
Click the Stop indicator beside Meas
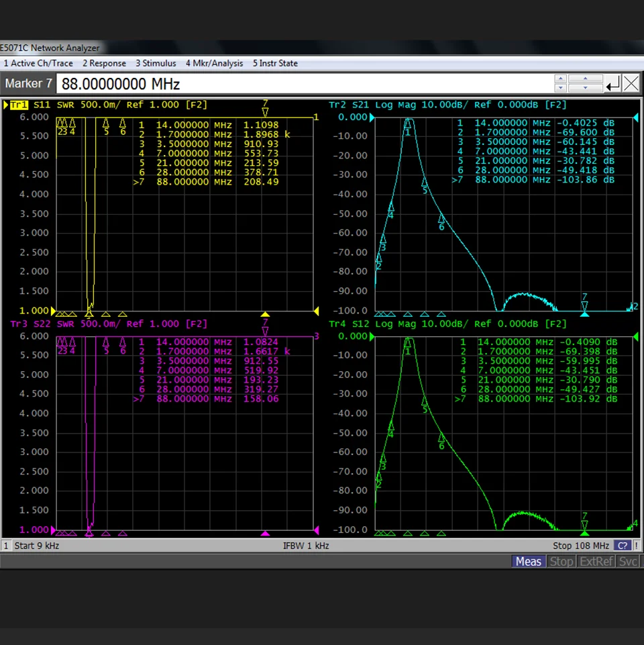pyautogui.click(x=561, y=562)
